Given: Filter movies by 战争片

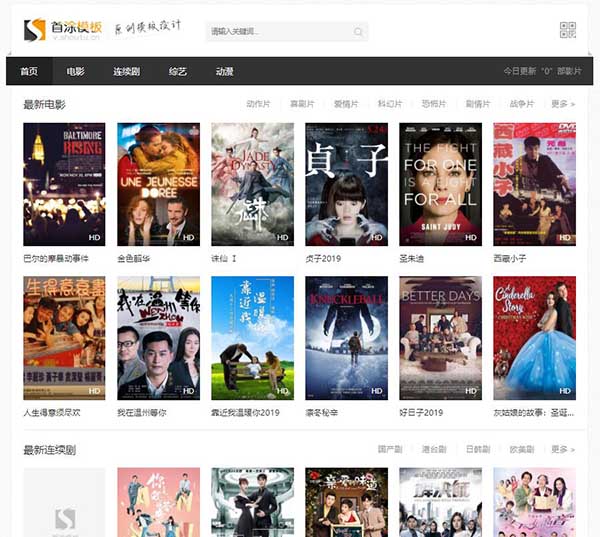Looking at the screenshot, I should tap(522, 104).
